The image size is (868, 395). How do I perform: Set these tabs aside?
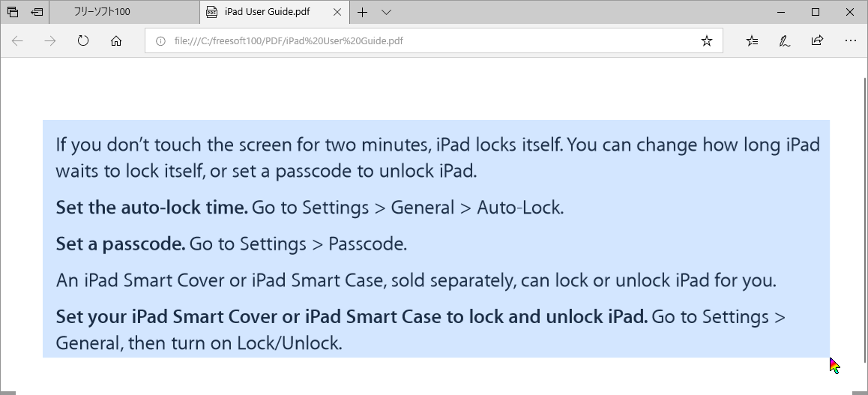[37, 12]
